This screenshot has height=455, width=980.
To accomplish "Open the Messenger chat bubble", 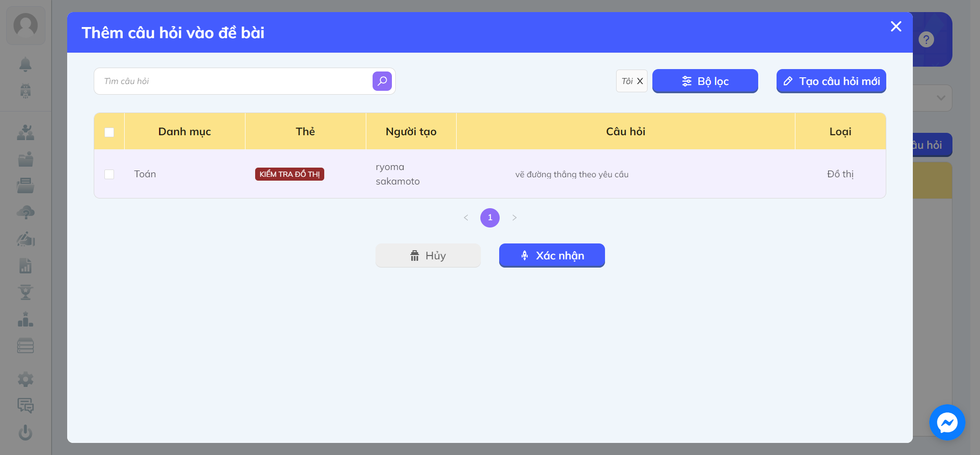I will tap(947, 423).
